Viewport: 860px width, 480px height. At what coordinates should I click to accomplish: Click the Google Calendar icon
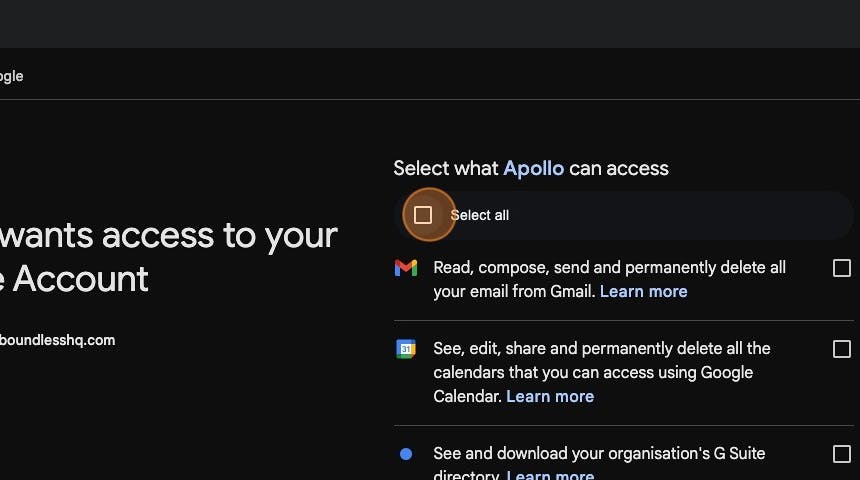[x=406, y=348]
